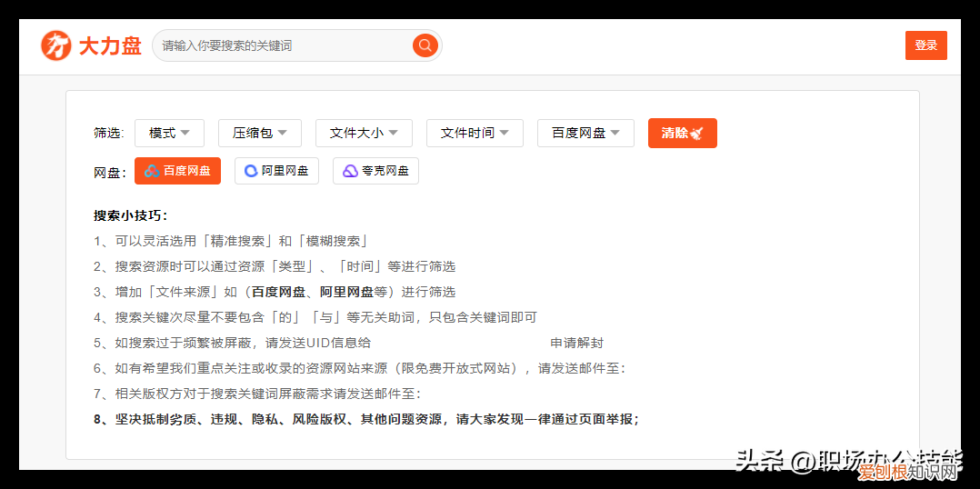Select the orange 百度网盘 disk button
The height and width of the screenshot is (489, 980).
177,171
